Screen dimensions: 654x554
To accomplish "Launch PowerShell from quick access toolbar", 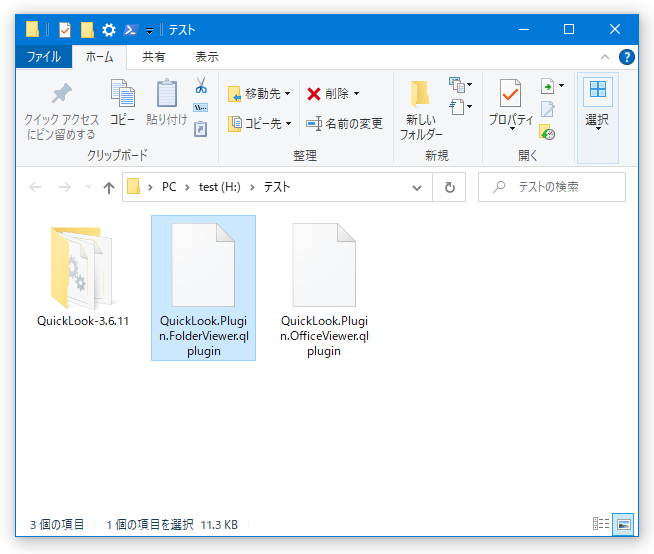I will (131, 30).
